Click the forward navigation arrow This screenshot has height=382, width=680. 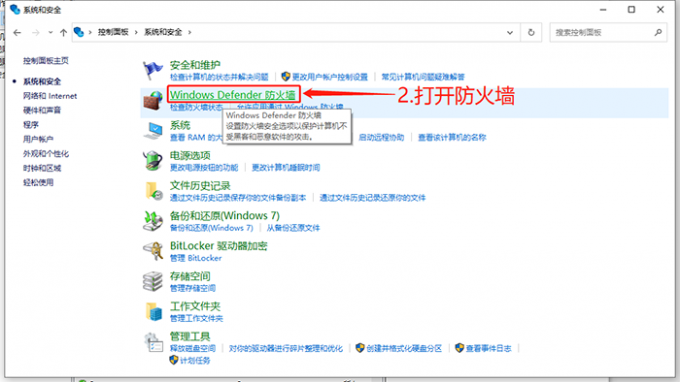36,33
